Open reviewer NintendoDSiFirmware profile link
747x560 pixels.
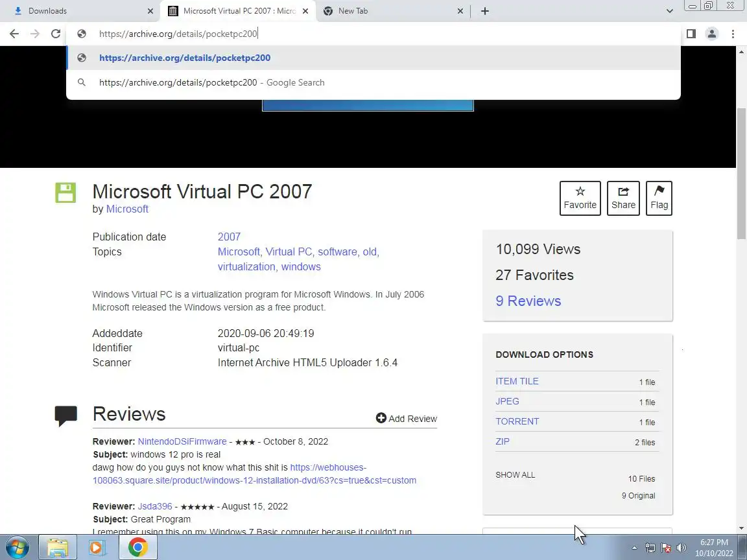coord(182,441)
